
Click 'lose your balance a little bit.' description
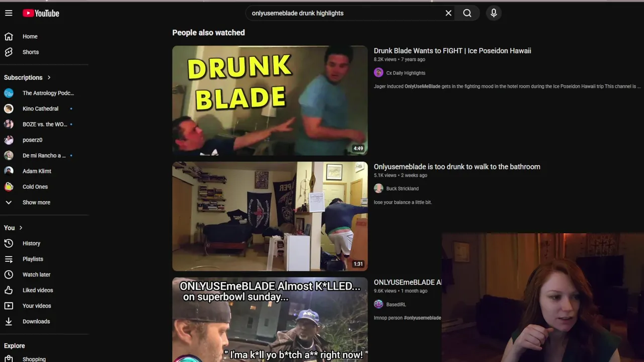click(403, 202)
